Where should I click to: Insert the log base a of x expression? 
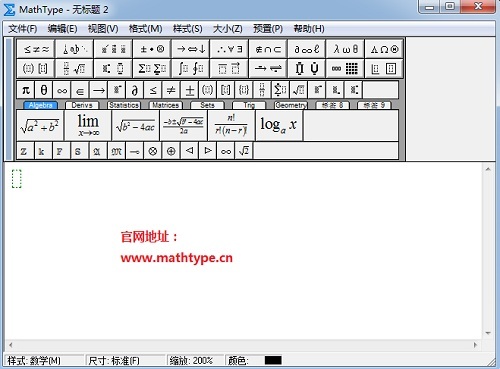click(x=279, y=125)
